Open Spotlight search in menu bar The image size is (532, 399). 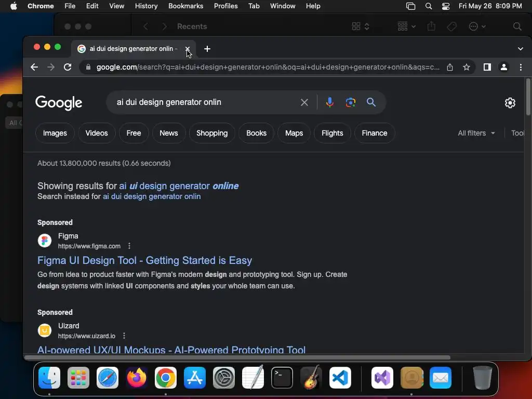(x=429, y=6)
